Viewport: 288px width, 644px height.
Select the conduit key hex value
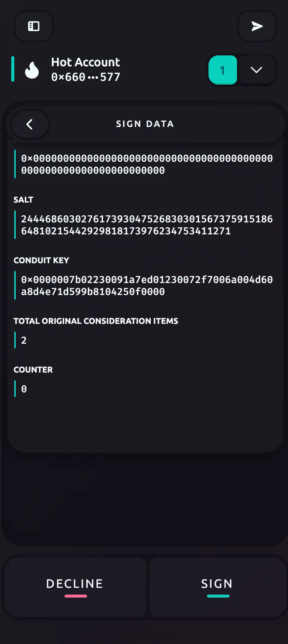click(147, 286)
